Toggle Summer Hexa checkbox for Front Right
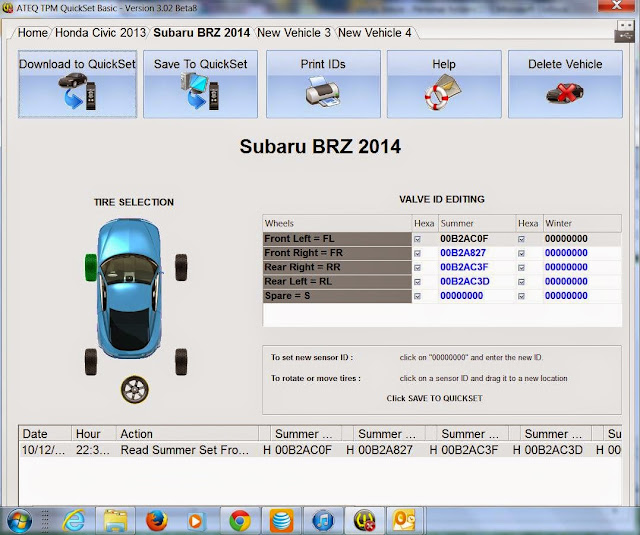The height and width of the screenshot is (535, 640). click(x=417, y=253)
